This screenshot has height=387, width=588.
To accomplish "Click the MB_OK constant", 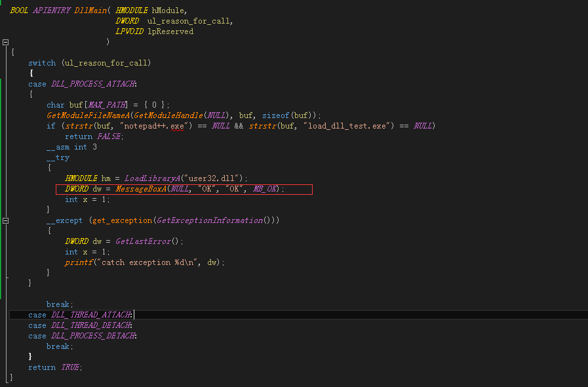I will coord(265,189).
